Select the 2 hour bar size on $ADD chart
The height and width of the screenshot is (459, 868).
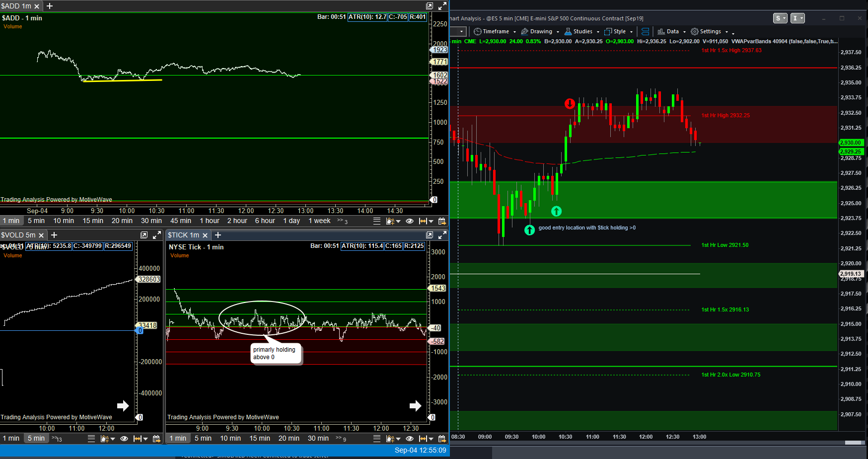[237, 221]
